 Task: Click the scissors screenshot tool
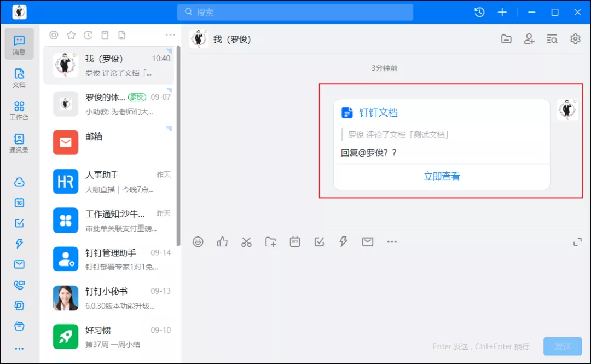pos(246,242)
